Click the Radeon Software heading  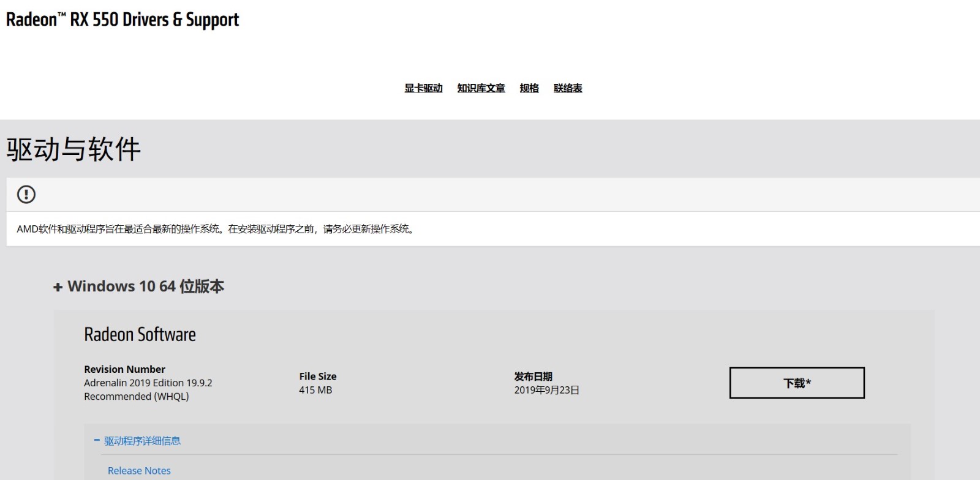[140, 334]
